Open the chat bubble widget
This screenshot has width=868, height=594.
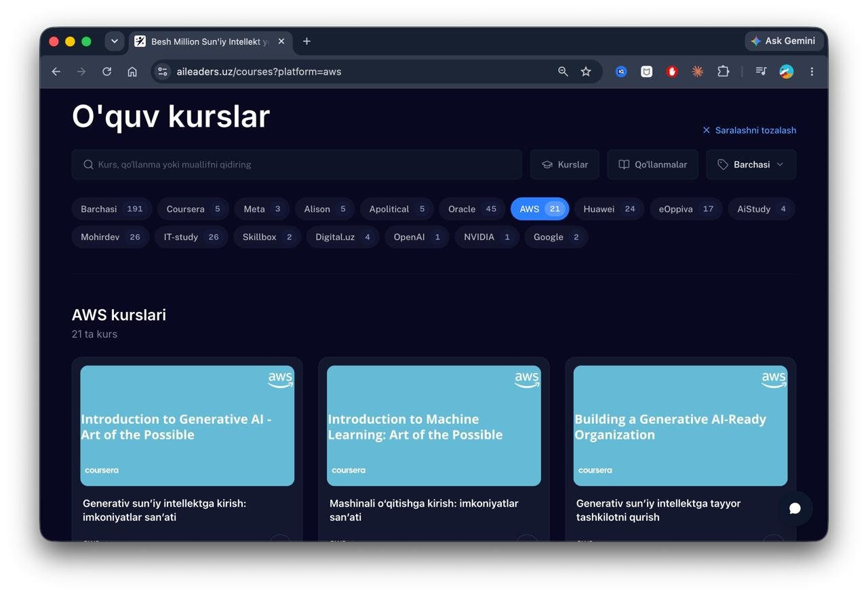click(795, 508)
